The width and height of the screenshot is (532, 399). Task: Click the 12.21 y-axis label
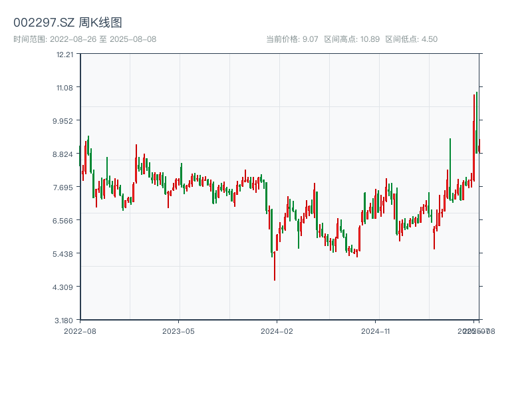coord(65,55)
